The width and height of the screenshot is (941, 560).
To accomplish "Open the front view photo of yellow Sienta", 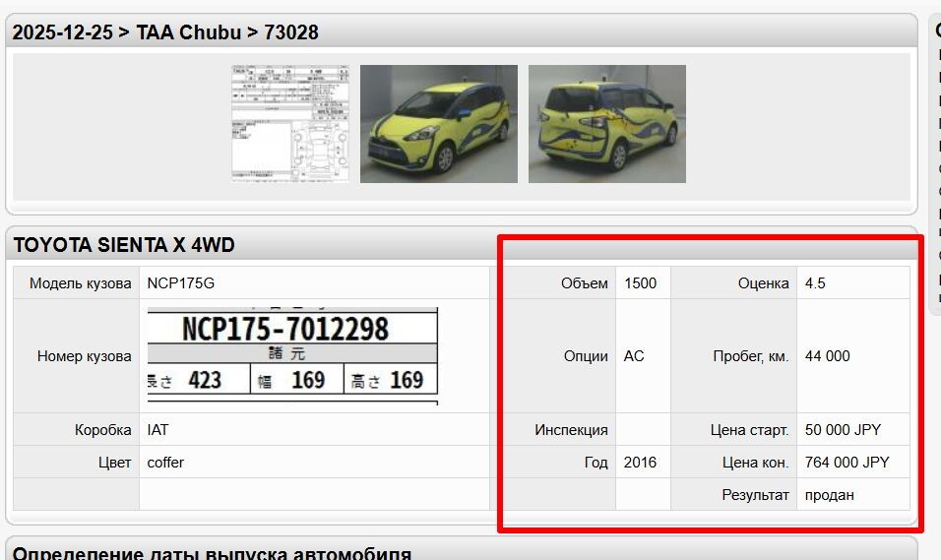I will [x=439, y=124].
